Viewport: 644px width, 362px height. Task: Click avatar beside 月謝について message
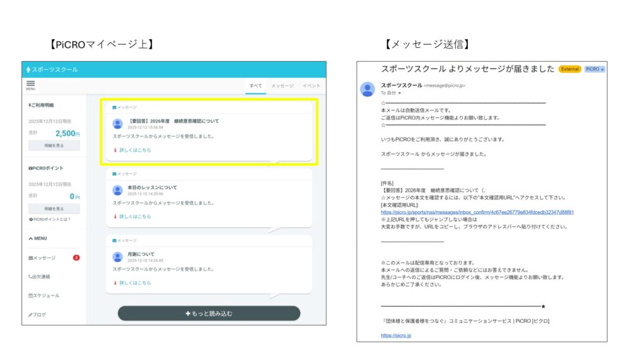pyautogui.click(x=117, y=256)
